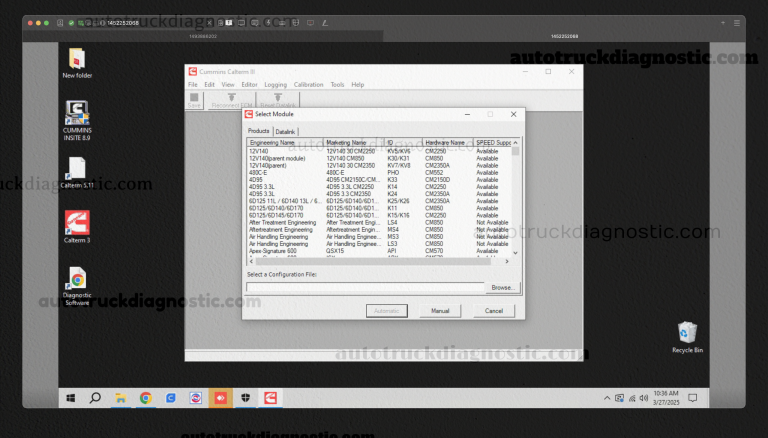Click the list's scroll-up arrow
Viewport: 768px width, 438px height.
click(515, 143)
